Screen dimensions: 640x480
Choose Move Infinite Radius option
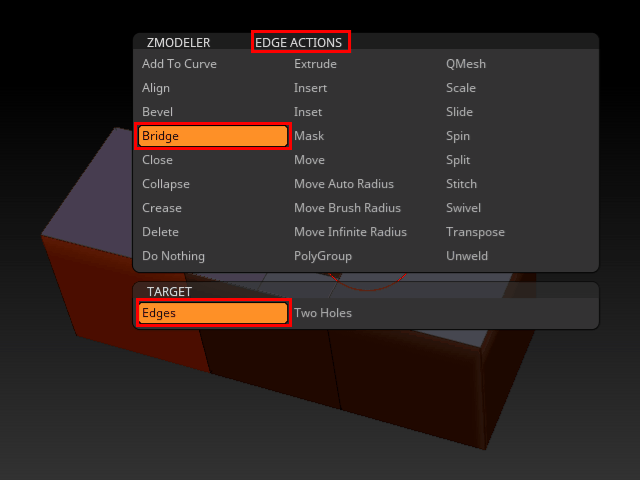pyautogui.click(x=350, y=232)
